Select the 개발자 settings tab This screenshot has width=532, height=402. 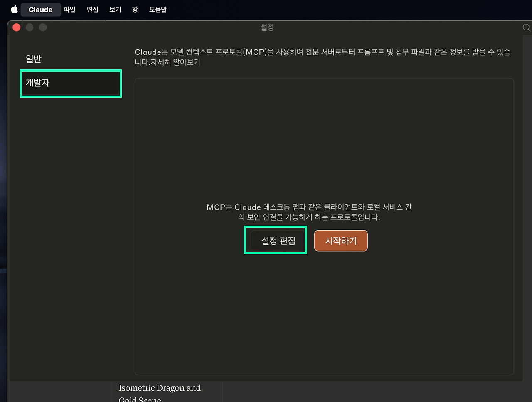coord(71,83)
